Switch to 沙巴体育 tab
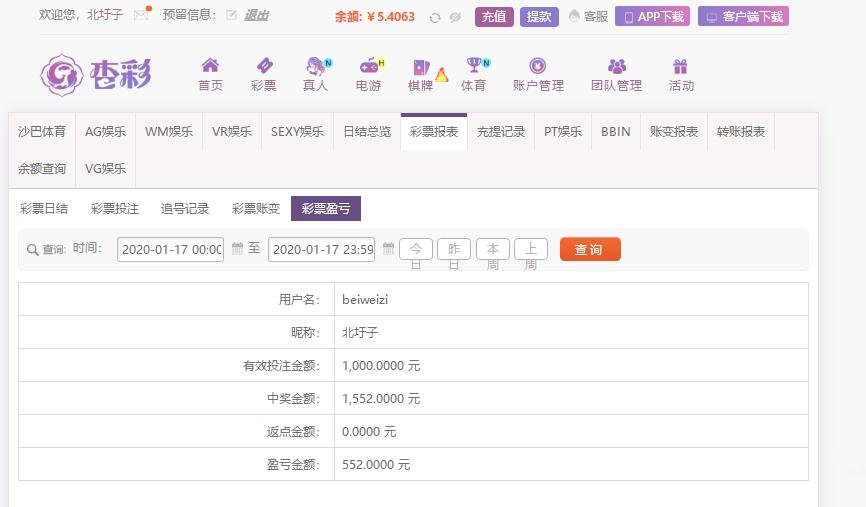The height and width of the screenshot is (507, 866). coord(42,131)
